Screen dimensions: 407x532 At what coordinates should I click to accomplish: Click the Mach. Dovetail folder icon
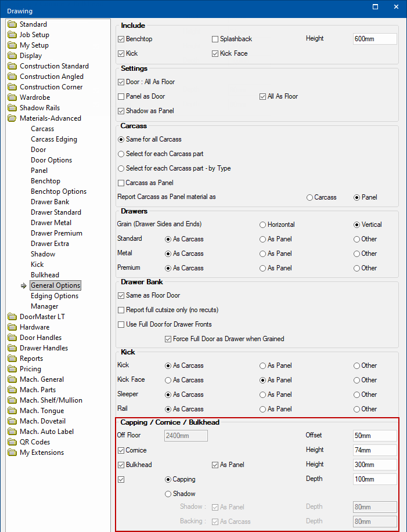click(12, 421)
